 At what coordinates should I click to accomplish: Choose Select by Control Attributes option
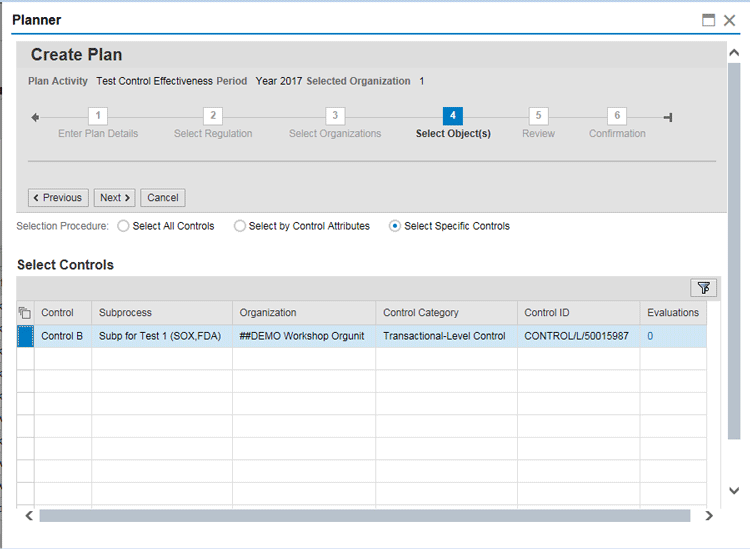coord(240,226)
